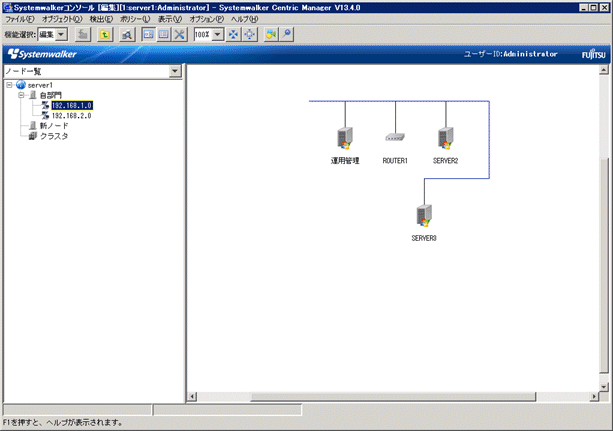The width and height of the screenshot is (613, 431).
Task: Minimize the Systemwalker console window
Action: pyautogui.click(x=583, y=7)
